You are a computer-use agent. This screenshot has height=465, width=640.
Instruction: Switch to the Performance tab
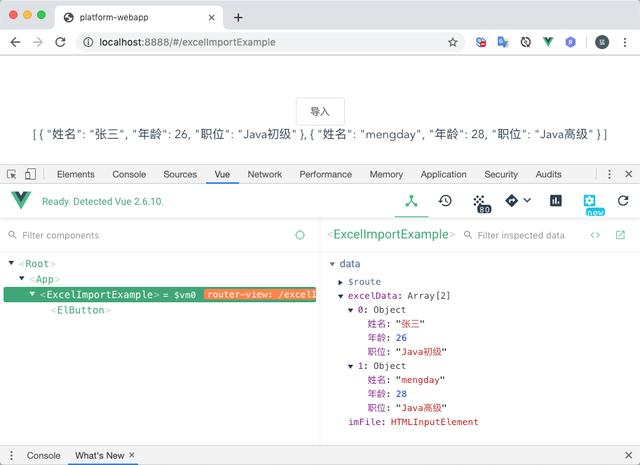pyautogui.click(x=325, y=174)
